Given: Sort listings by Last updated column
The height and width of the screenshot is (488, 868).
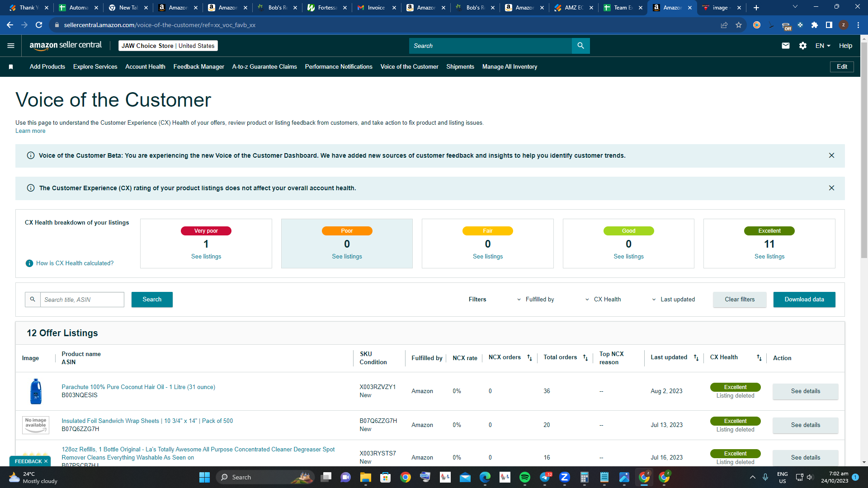Looking at the screenshot, I should (696, 358).
